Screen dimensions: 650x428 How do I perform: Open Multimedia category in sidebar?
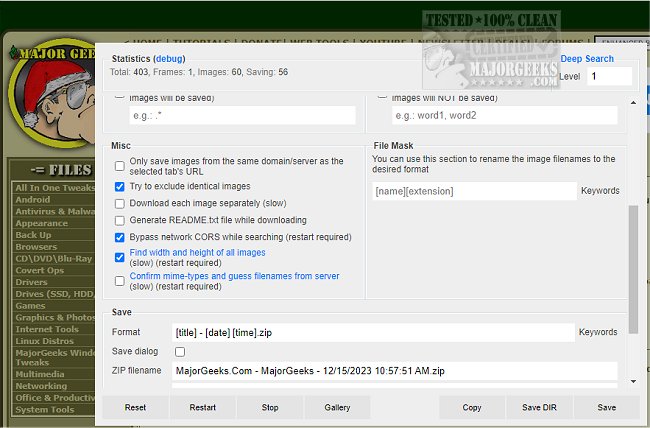pos(40,374)
